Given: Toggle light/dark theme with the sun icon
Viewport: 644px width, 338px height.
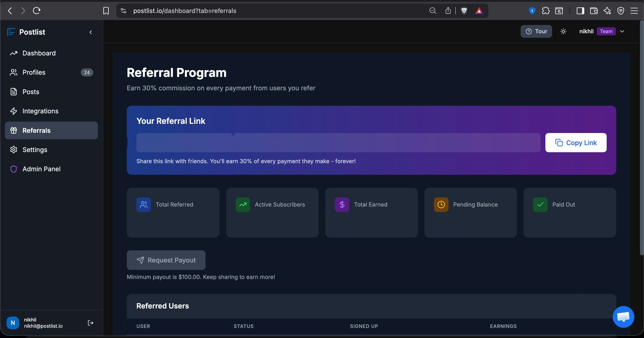Looking at the screenshot, I should coord(563,32).
